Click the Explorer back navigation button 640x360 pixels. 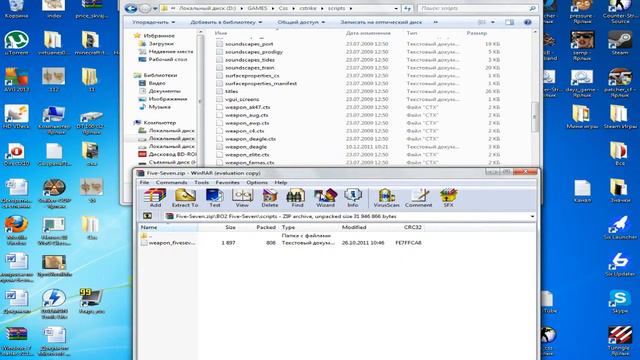[131, 8]
